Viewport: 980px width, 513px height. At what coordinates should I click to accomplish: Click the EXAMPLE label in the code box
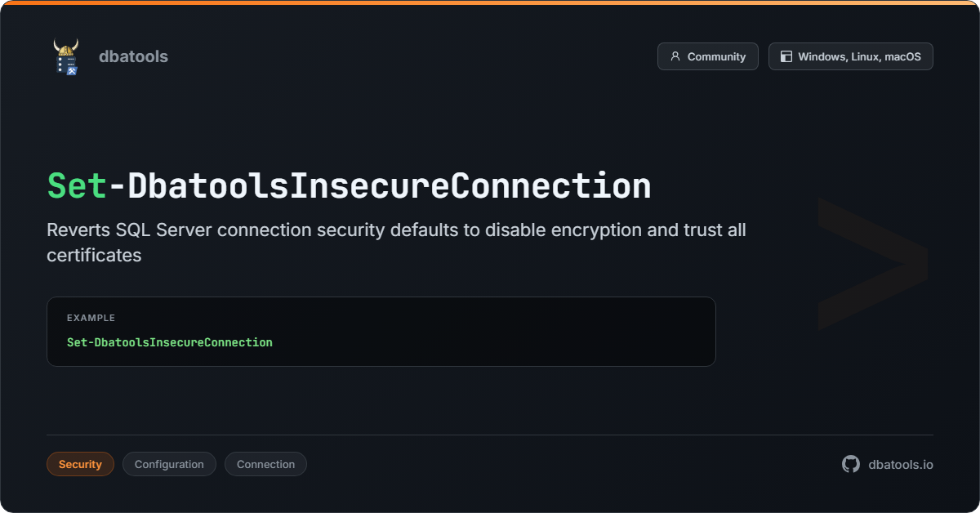(91, 318)
